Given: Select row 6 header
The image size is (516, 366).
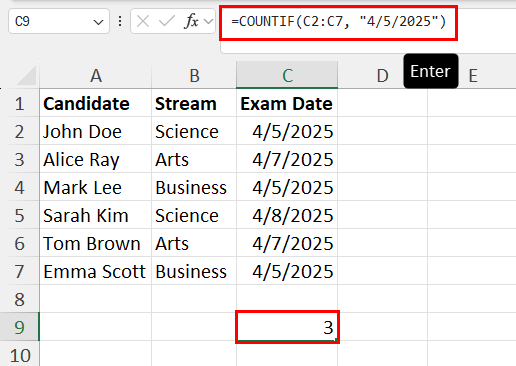Looking at the screenshot, I should click(x=20, y=244).
